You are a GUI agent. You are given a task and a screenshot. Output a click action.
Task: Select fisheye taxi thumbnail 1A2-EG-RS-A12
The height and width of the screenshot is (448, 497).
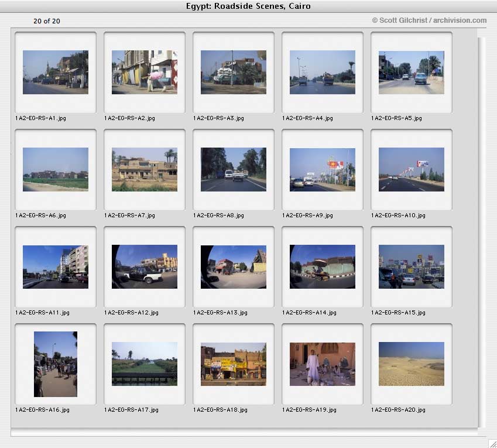145,266
